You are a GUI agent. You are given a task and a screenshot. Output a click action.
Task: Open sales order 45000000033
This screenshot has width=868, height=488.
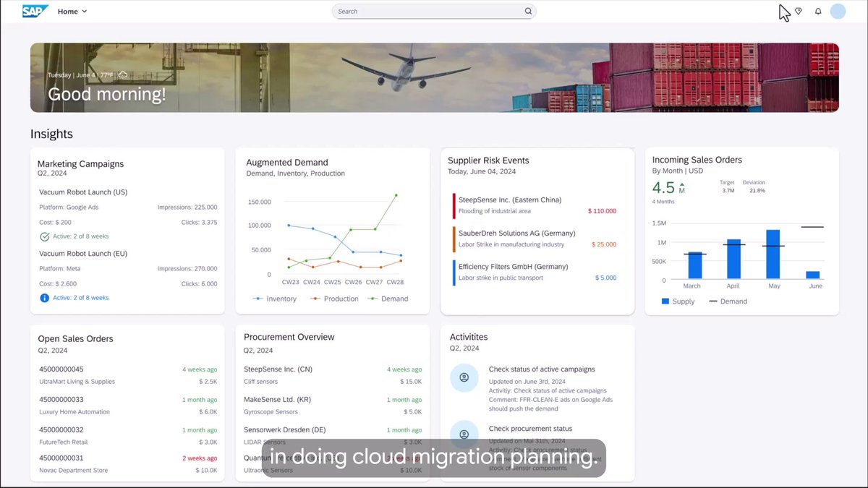click(x=61, y=400)
